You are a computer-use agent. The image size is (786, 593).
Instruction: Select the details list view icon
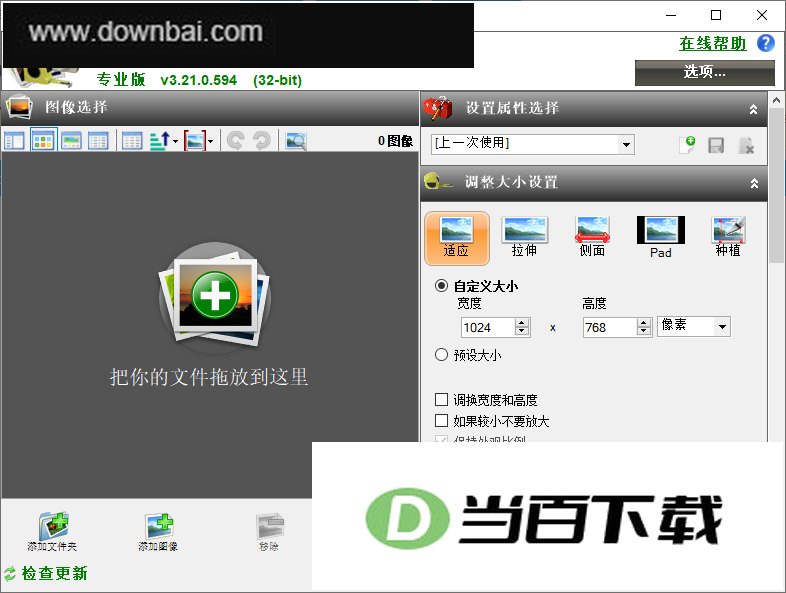pyautogui.click(x=98, y=141)
